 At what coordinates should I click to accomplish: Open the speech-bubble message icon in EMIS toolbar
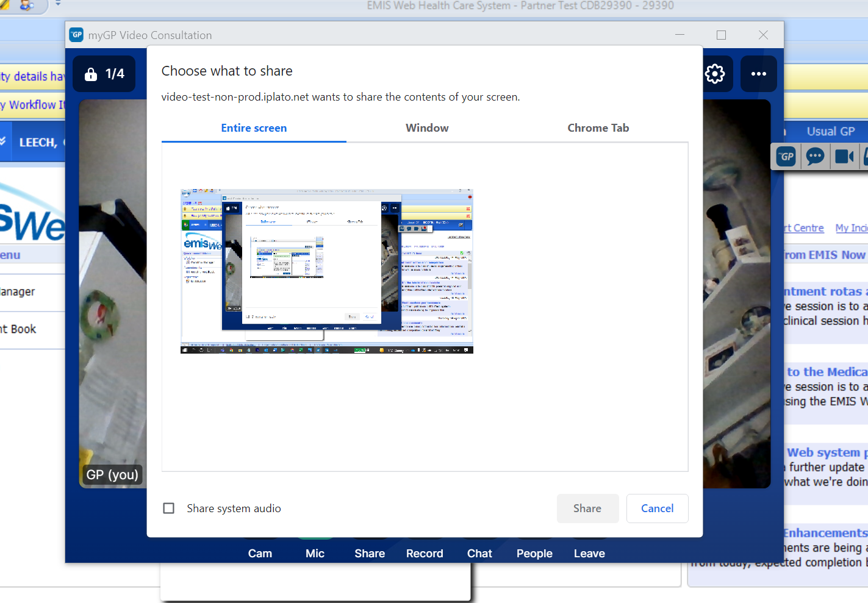click(x=815, y=157)
